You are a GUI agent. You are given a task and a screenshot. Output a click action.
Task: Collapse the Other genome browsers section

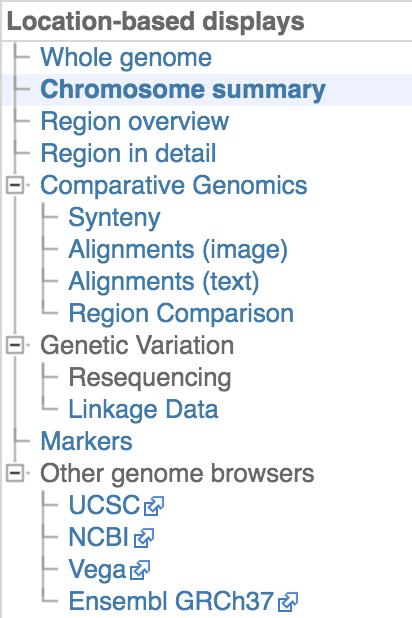pos(15,473)
